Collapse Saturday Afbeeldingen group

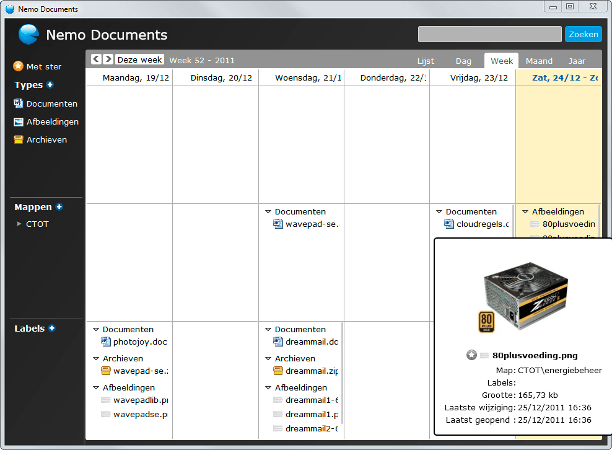(525, 212)
